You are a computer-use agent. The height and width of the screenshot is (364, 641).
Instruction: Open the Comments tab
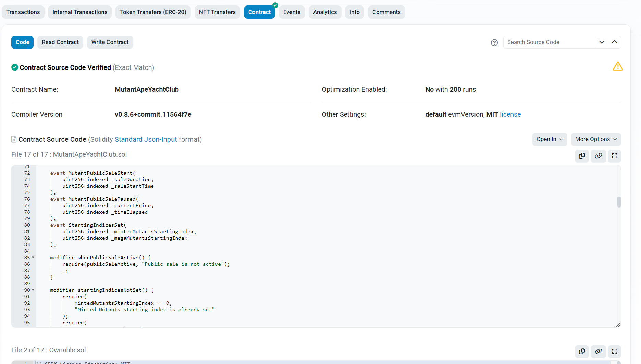pos(386,12)
